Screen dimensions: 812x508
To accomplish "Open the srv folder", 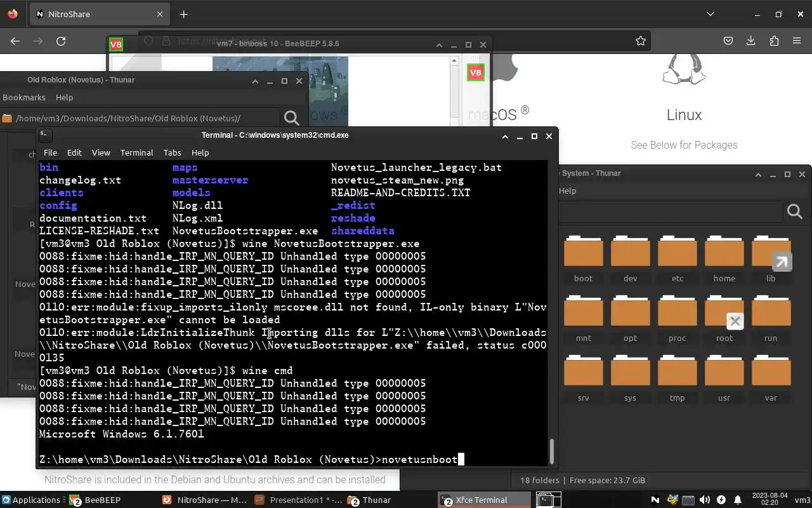I will click(x=583, y=378).
